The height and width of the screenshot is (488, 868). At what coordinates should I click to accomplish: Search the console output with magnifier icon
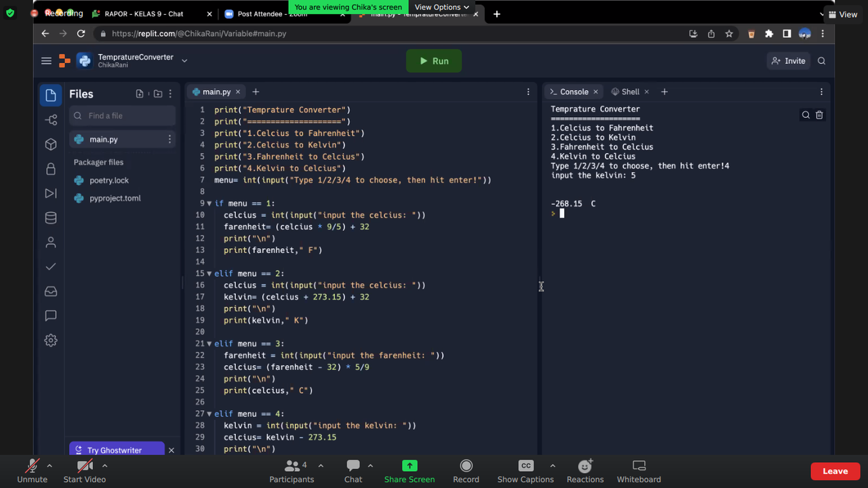[806, 115]
